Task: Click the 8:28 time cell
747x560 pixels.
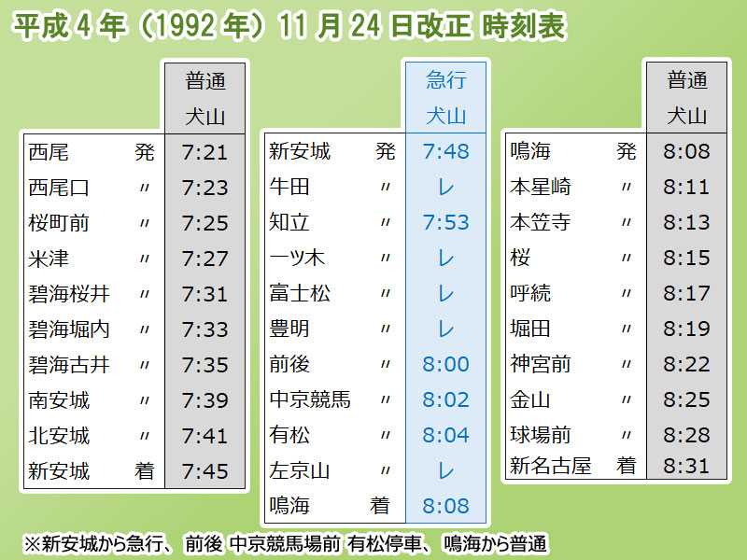Action: (x=686, y=435)
